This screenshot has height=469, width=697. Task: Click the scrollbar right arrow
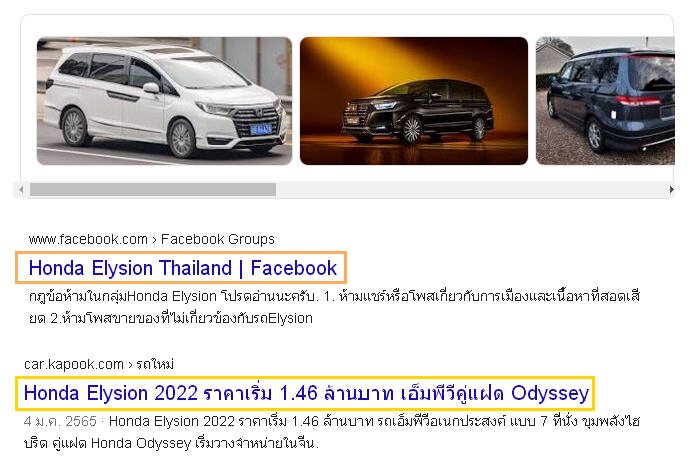(671, 189)
